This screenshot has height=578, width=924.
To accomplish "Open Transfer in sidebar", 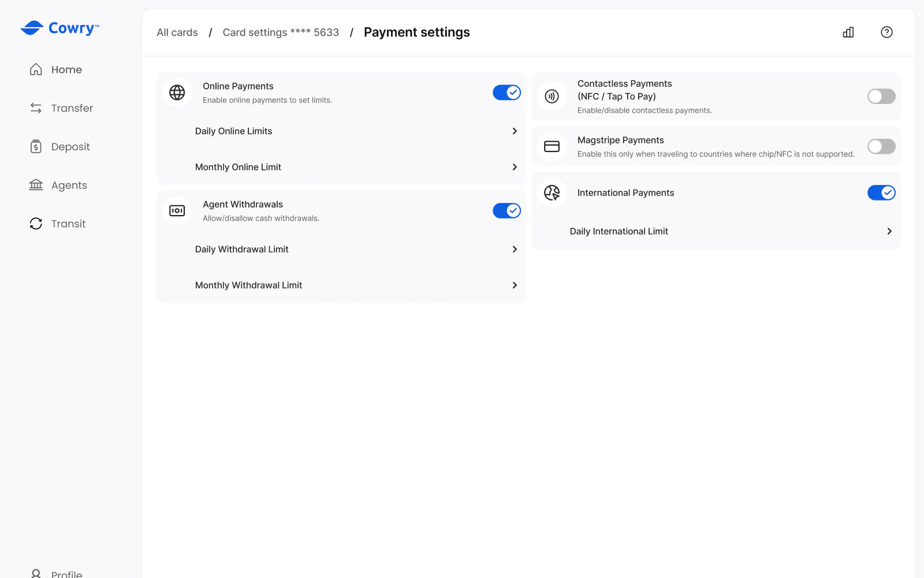I will [72, 108].
